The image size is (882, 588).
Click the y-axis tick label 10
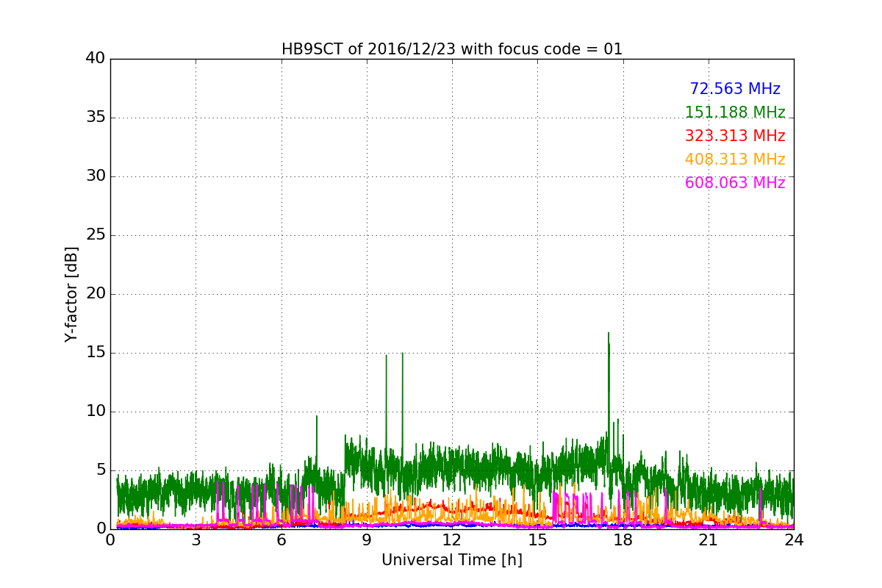[96, 412]
